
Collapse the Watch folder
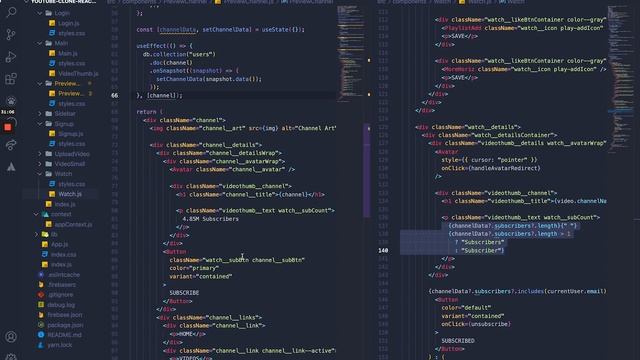coord(40,174)
